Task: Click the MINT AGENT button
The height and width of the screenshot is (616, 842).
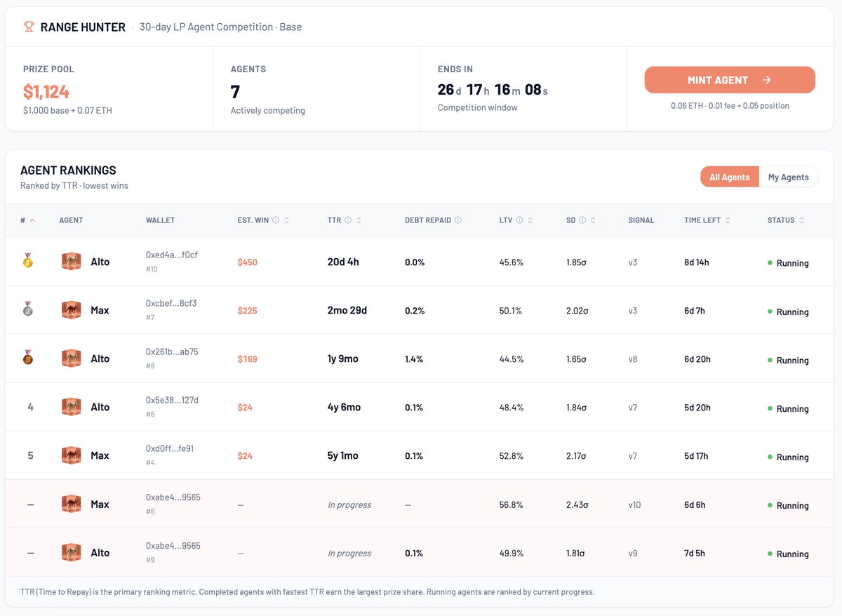Action: (x=730, y=80)
